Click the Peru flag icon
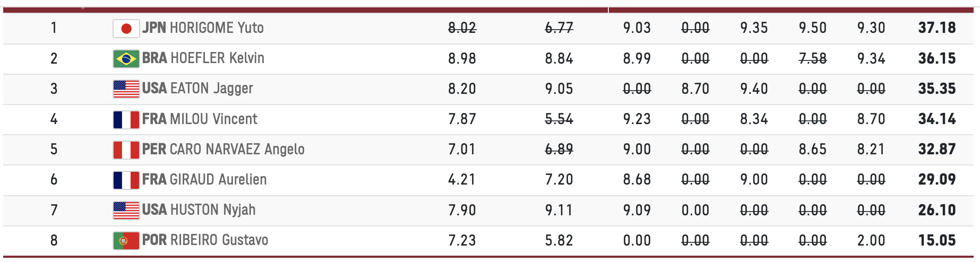 coord(126,150)
